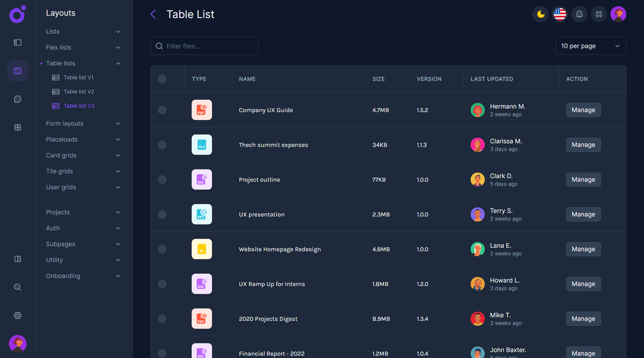Viewport: 644px width, 358px height.
Task: Switch to Table list V1
Action: [78, 77]
